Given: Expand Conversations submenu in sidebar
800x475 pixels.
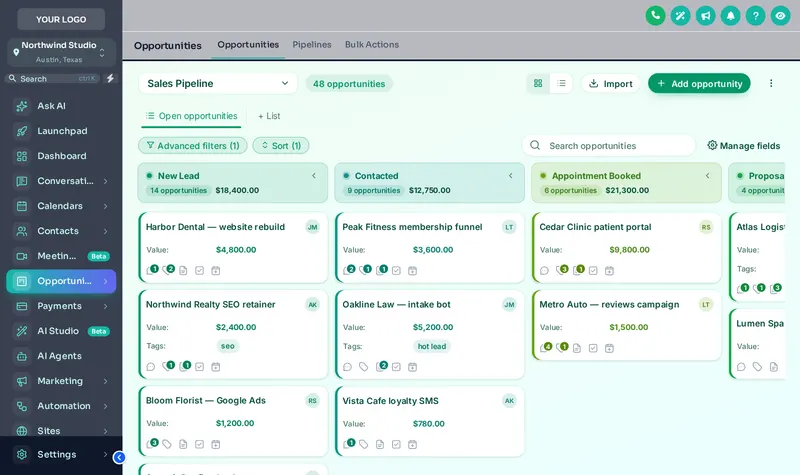Looking at the screenshot, I should (x=106, y=181).
